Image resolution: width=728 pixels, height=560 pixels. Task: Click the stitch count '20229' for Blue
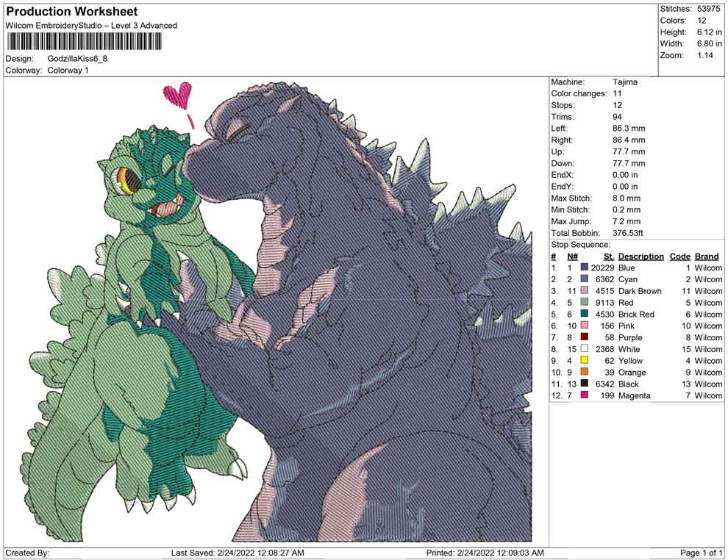[x=602, y=268]
